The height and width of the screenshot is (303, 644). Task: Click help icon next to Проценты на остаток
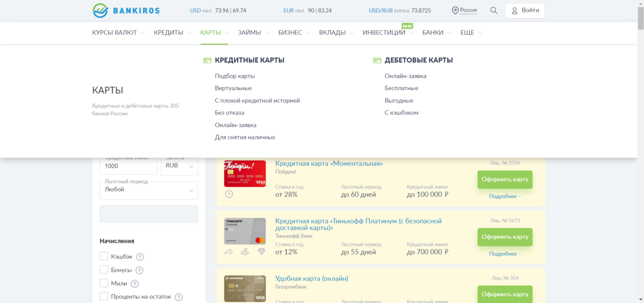tap(179, 297)
